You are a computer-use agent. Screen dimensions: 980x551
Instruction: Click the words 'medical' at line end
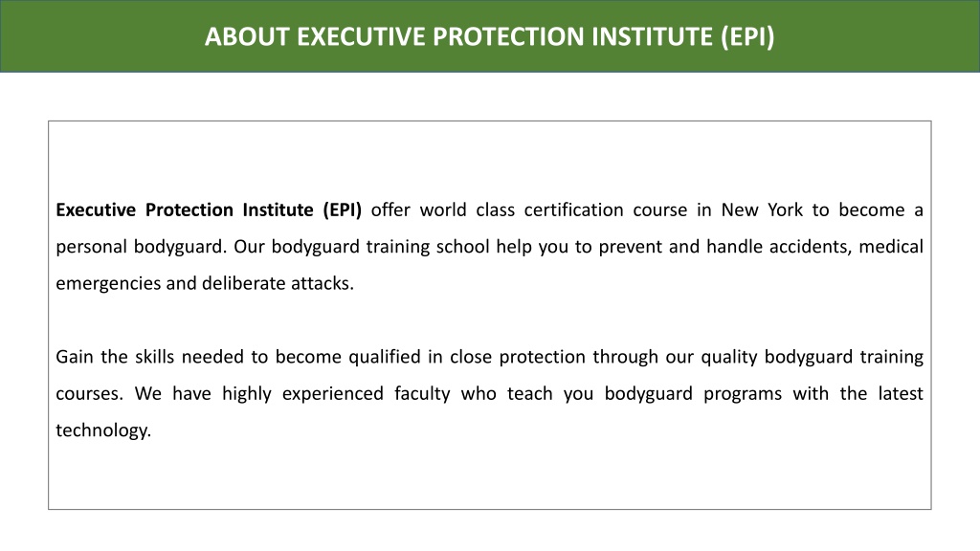[x=891, y=247]
